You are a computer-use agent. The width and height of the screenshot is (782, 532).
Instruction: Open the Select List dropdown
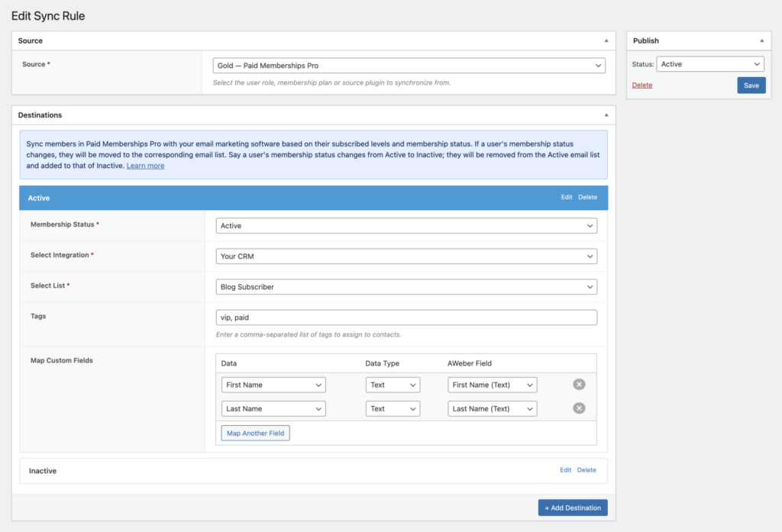[406, 287]
